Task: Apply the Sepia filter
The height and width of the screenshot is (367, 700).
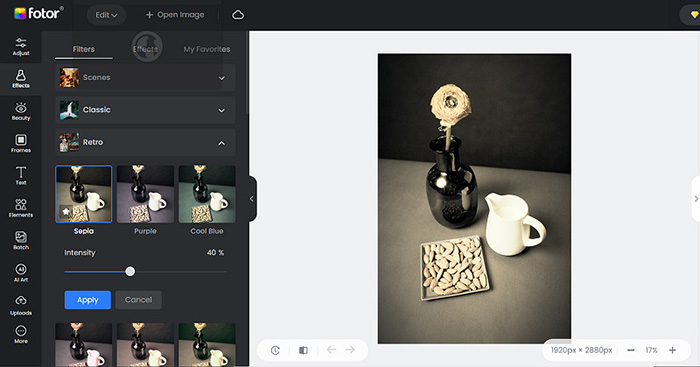Action: pyautogui.click(x=88, y=300)
